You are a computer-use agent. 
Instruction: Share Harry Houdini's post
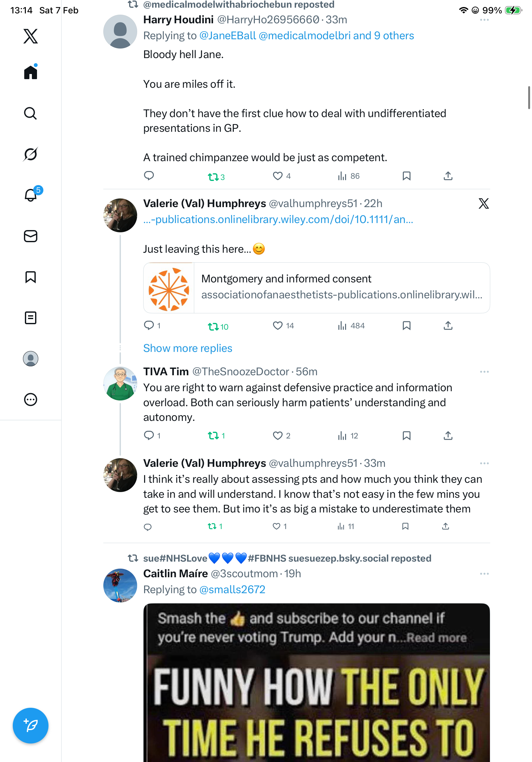[x=448, y=176]
